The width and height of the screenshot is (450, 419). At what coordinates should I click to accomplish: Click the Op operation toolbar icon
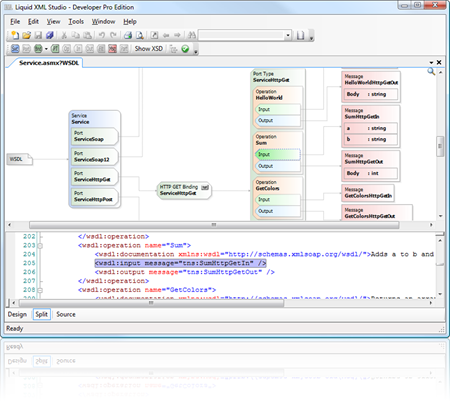[67, 49]
